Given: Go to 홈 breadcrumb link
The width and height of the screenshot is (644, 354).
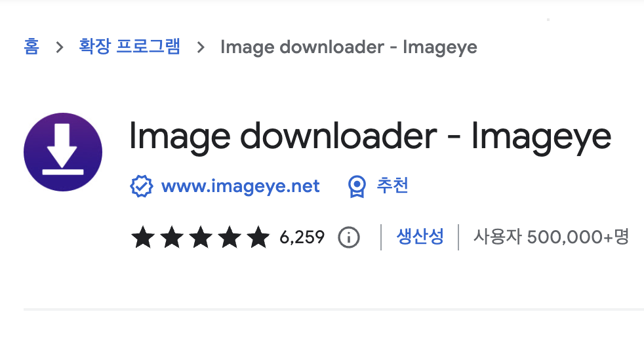Looking at the screenshot, I should click(x=31, y=47).
